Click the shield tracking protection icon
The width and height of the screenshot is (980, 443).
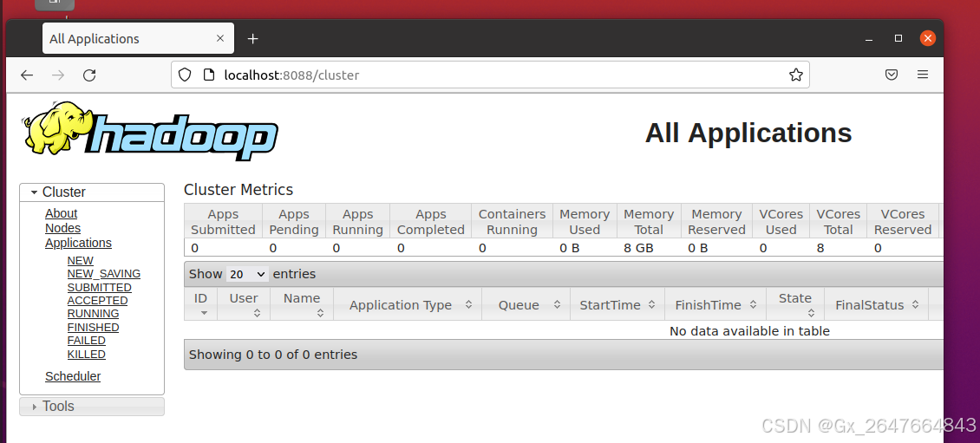[185, 75]
